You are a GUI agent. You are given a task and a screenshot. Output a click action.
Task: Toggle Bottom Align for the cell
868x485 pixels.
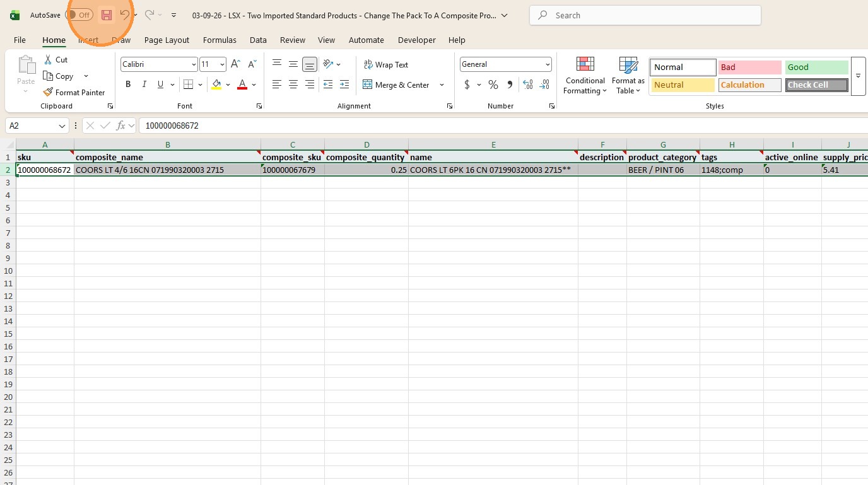pyautogui.click(x=310, y=64)
